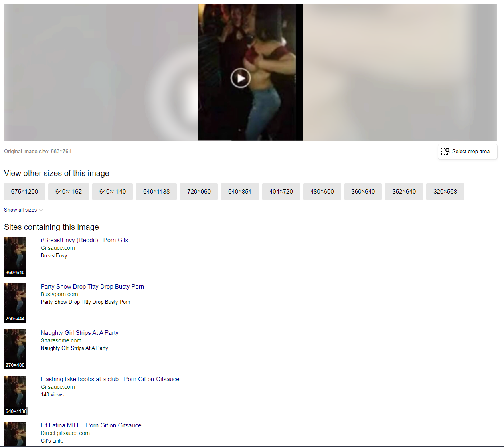504x447 pixels.
Task: Pick the 404×720 size button
Action: 281,192
